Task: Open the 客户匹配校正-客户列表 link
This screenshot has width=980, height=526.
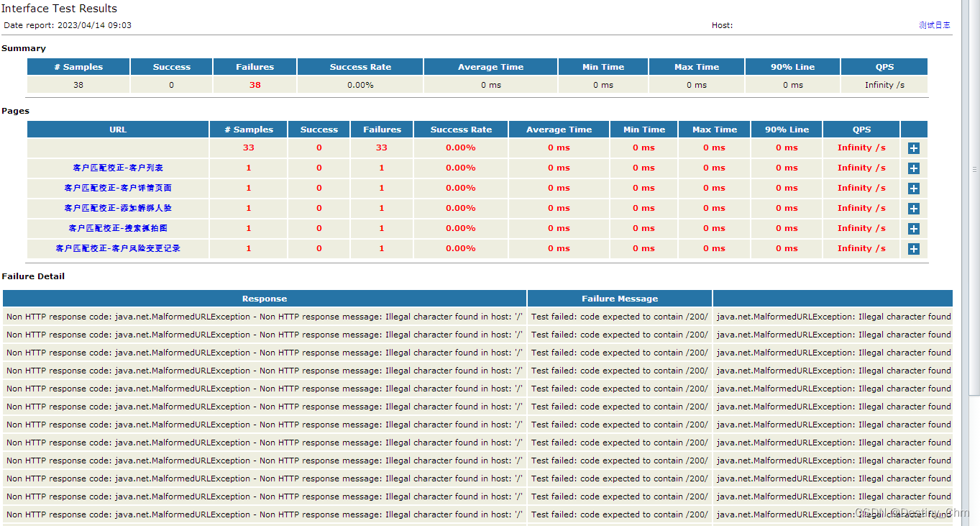Action: click(x=118, y=168)
